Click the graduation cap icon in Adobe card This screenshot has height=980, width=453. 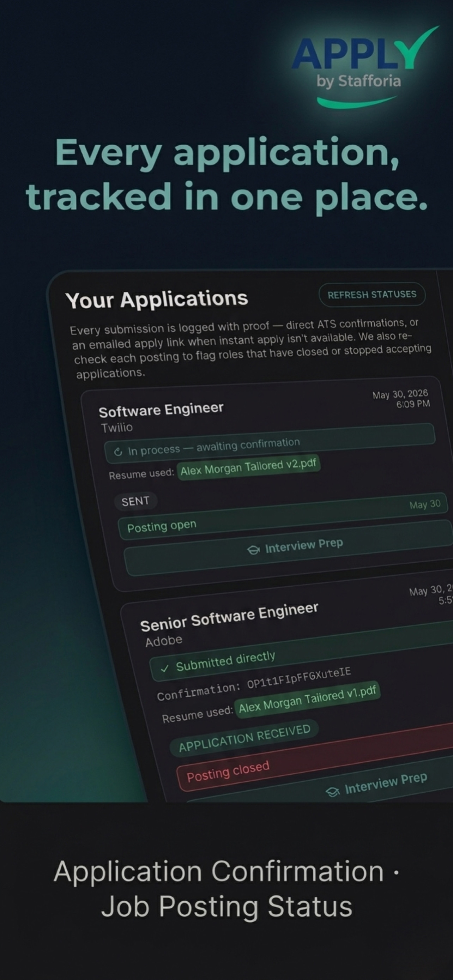pyautogui.click(x=333, y=792)
